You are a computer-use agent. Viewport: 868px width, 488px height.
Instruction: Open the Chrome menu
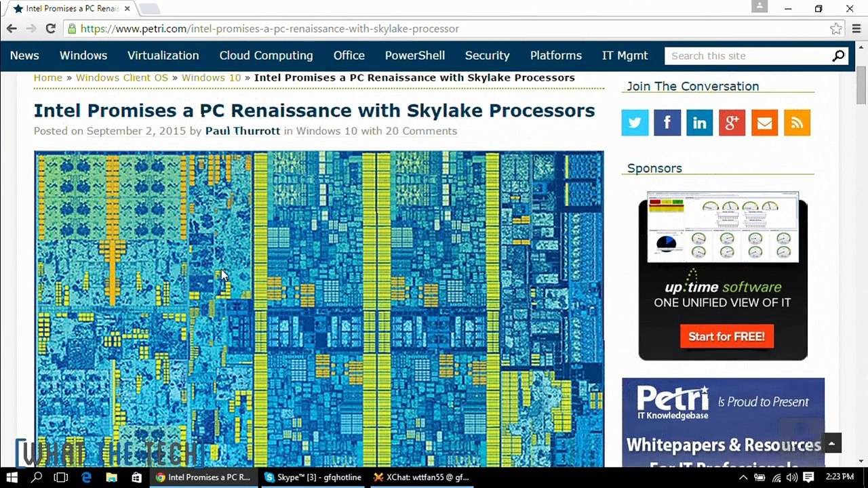pyautogui.click(x=855, y=28)
